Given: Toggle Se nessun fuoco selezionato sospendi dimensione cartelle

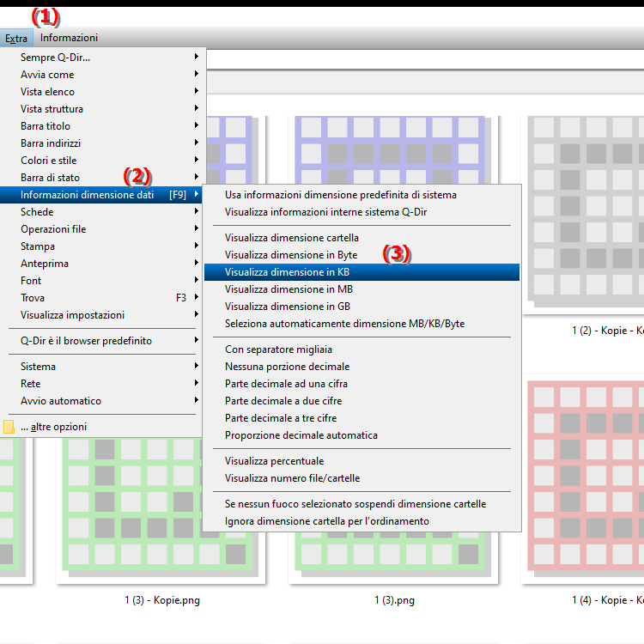Looking at the screenshot, I should pos(361,504).
